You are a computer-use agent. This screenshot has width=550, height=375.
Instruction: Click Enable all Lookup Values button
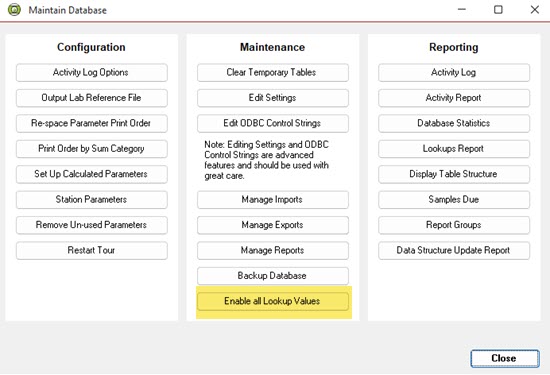click(x=273, y=301)
